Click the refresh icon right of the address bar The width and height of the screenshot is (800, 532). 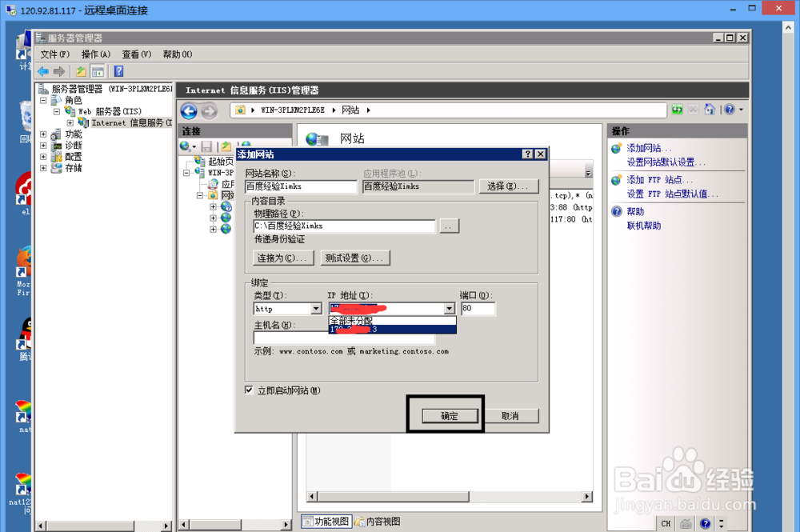coord(679,110)
